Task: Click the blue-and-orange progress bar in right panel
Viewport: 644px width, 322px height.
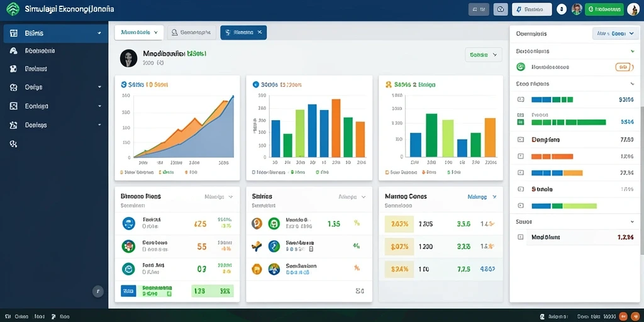Action: pyautogui.click(x=557, y=173)
